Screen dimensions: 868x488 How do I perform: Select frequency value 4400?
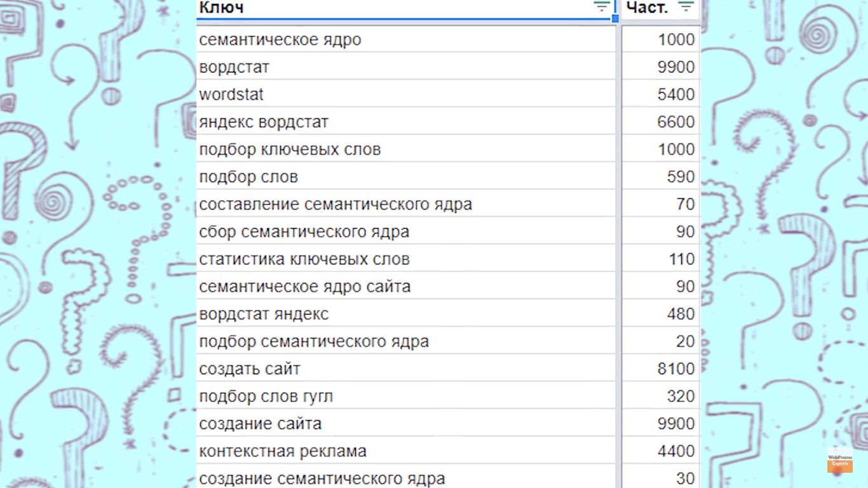coord(661,451)
